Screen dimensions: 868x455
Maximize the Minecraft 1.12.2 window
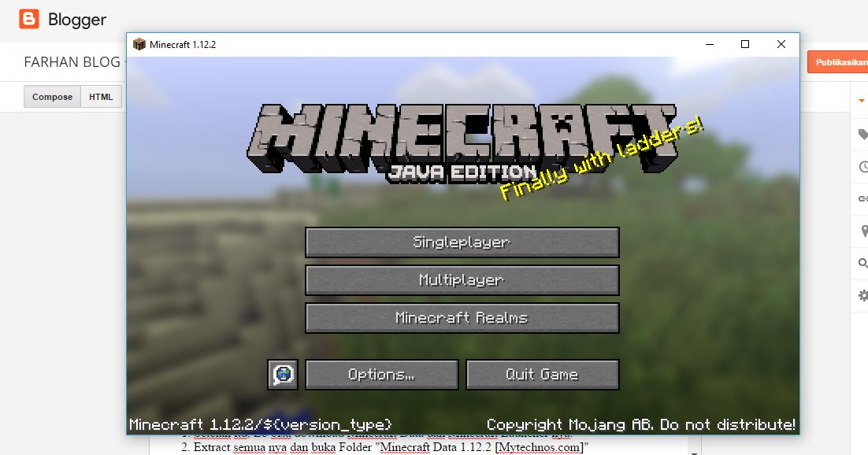click(x=745, y=44)
